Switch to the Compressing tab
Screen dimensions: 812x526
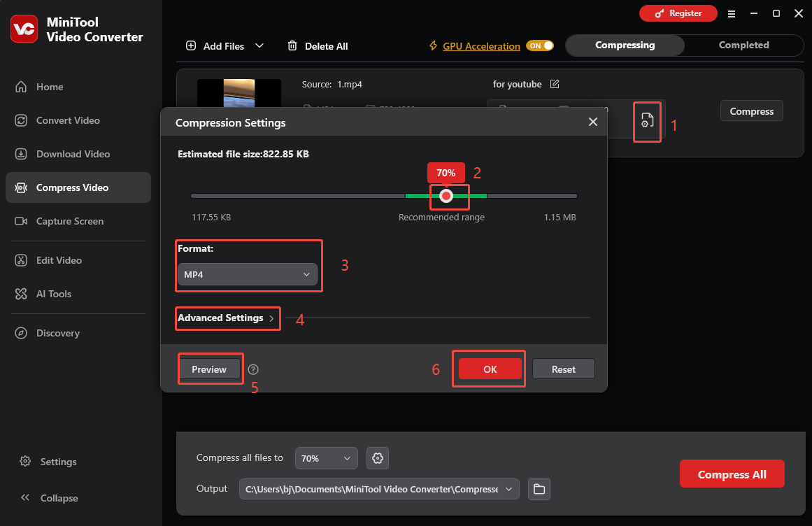[x=625, y=45]
